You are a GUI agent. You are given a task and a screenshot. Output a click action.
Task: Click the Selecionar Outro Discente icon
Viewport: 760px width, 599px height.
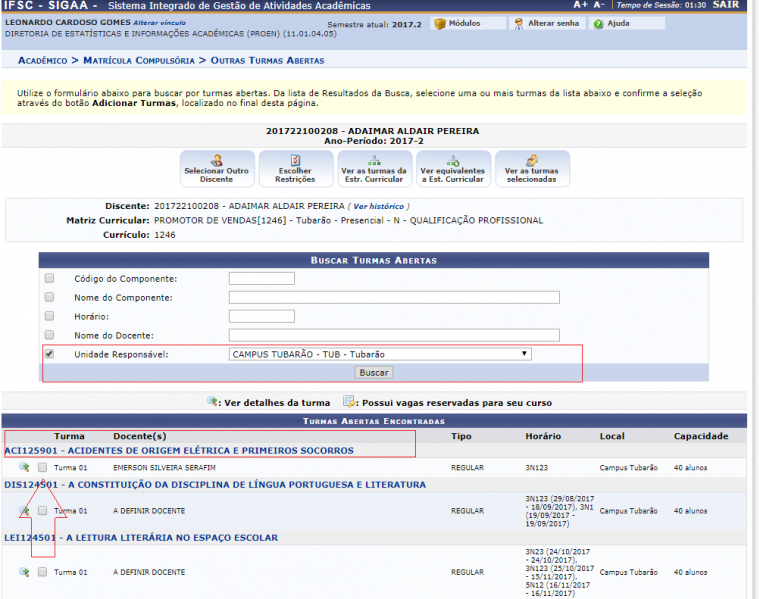pyautogui.click(x=216, y=161)
